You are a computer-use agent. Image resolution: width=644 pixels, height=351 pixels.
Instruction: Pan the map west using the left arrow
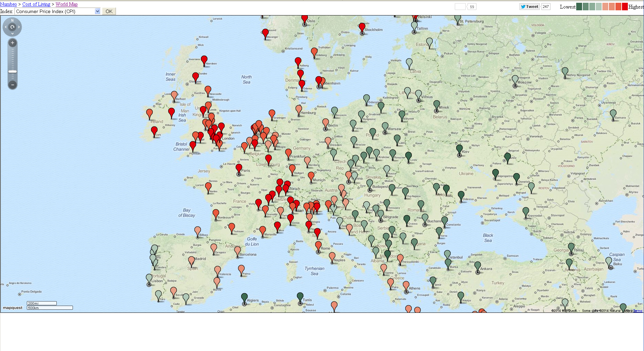pyautogui.click(x=6, y=27)
